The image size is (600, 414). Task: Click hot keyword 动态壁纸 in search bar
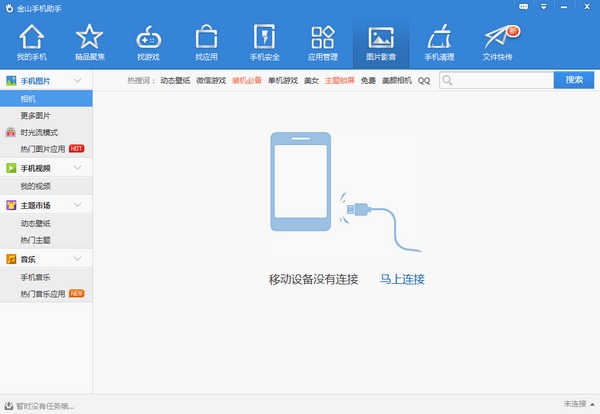pyautogui.click(x=175, y=80)
